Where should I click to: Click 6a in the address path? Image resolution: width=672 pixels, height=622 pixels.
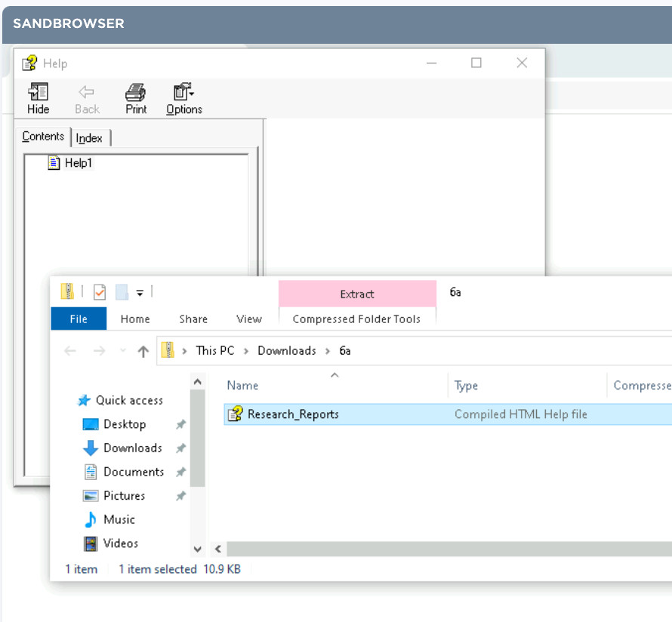[345, 350]
